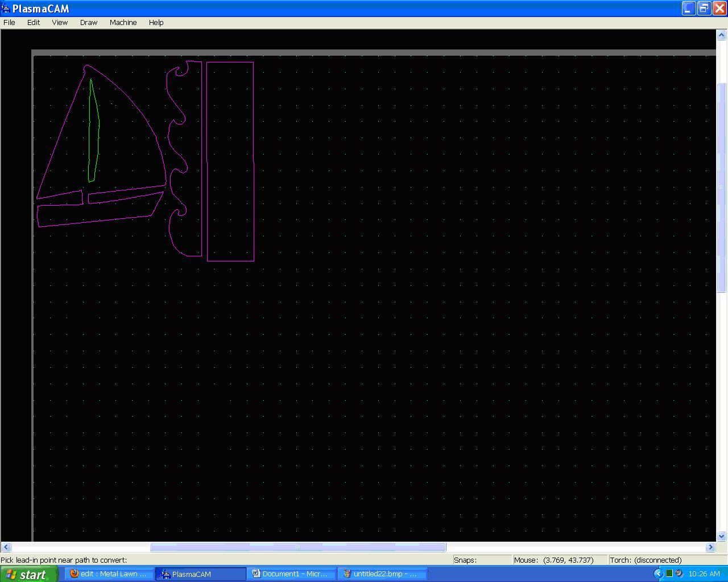Open the Machine menu
This screenshot has width=728, height=582.
tap(123, 22)
